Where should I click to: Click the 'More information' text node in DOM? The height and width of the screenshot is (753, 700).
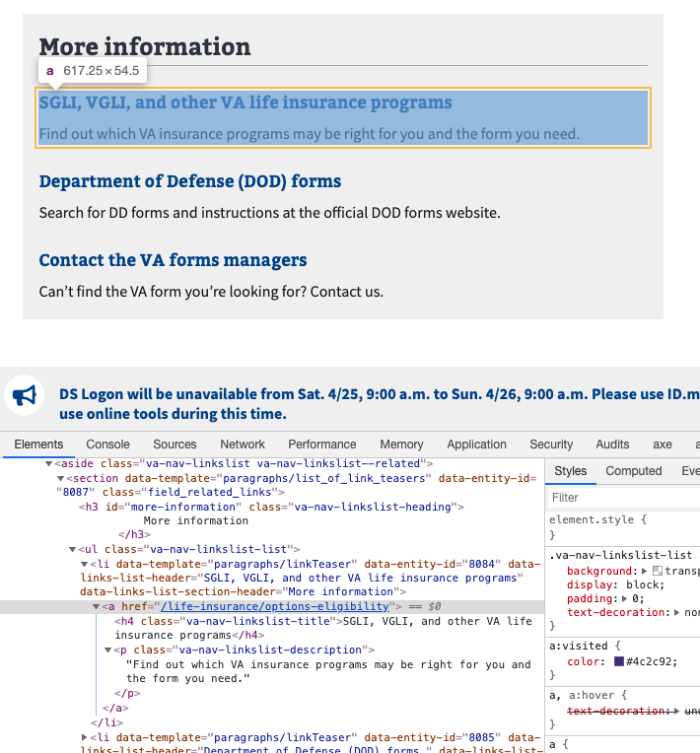(196, 520)
